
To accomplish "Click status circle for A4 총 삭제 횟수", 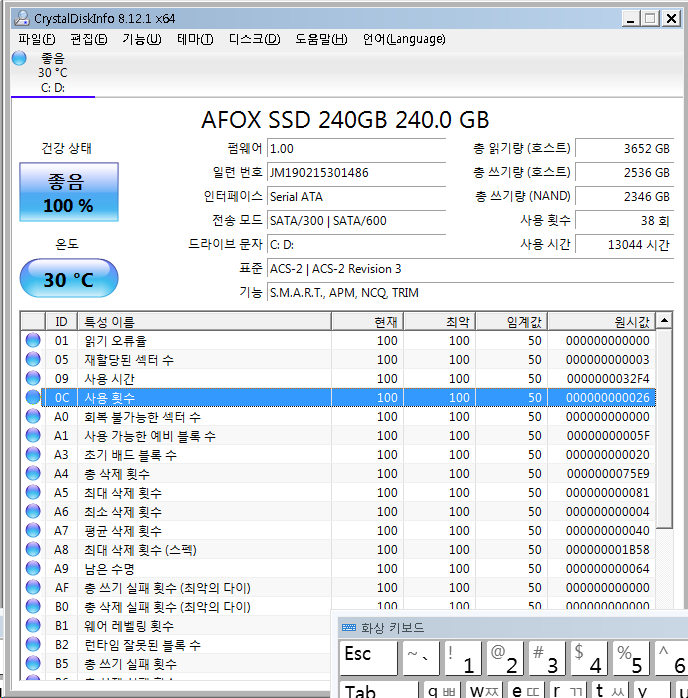I will [x=33, y=473].
